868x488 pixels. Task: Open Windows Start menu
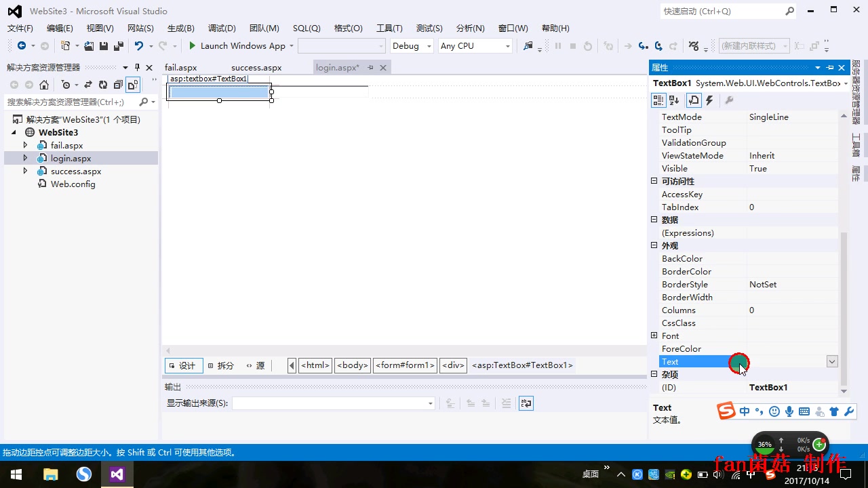(x=15, y=474)
